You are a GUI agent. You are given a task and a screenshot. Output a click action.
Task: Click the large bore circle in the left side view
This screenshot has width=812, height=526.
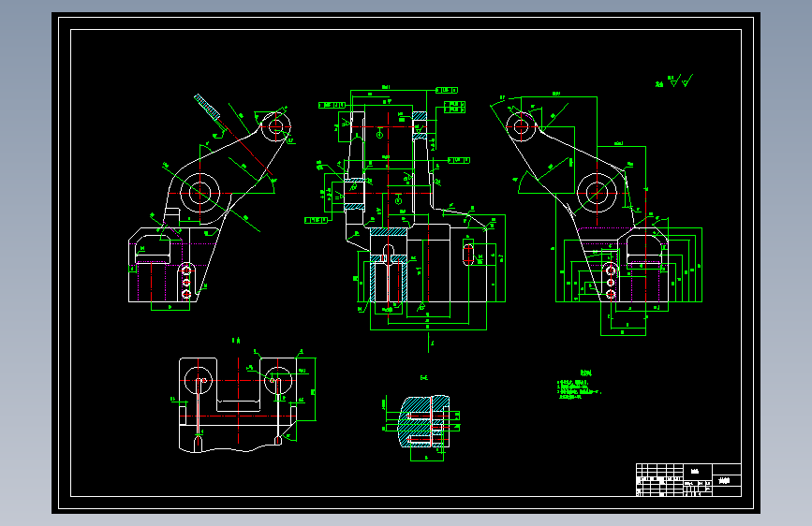pyautogui.click(x=199, y=193)
